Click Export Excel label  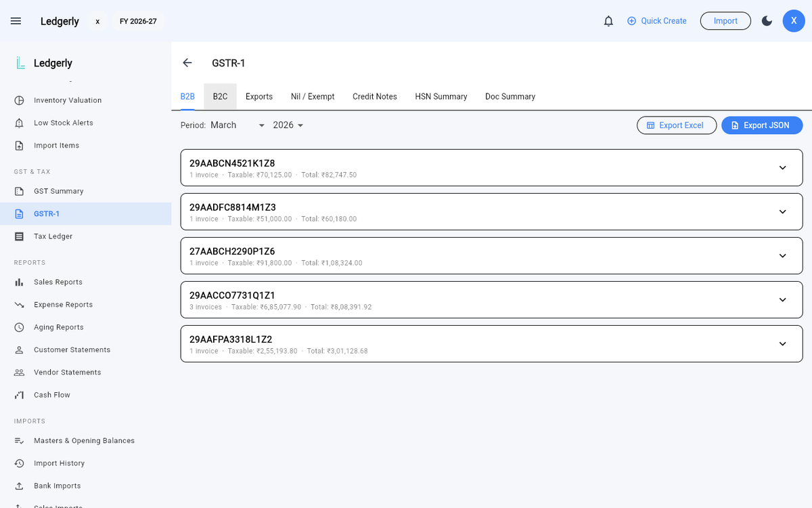coord(681,125)
